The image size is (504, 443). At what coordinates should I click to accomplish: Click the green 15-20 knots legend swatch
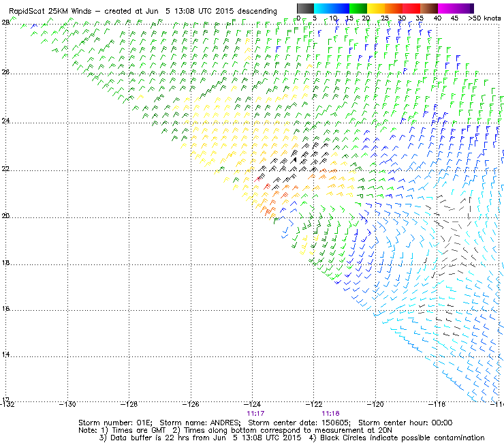pos(358,9)
